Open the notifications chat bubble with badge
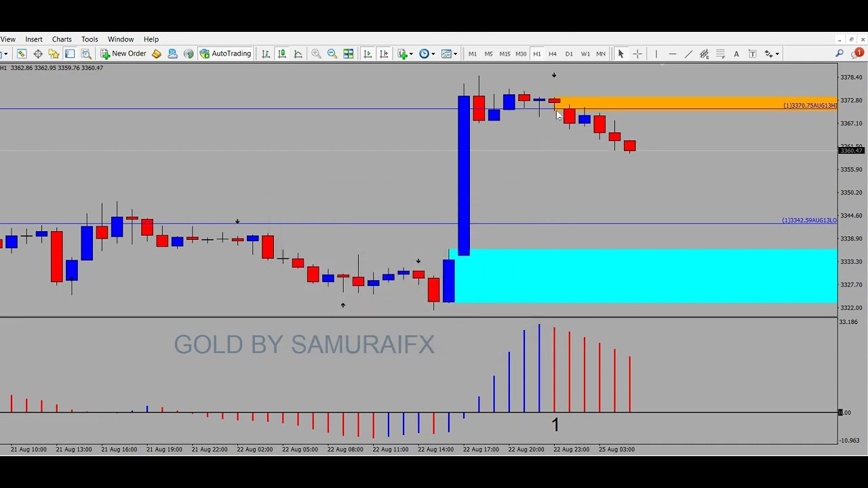Image resolution: width=868 pixels, height=488 pixels. click(x=859, y=53)
